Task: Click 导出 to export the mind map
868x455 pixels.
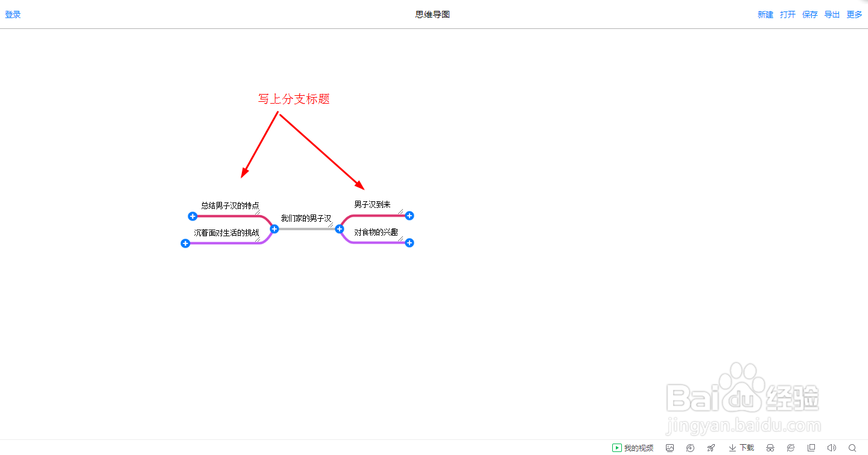Action: pos(832,14)
